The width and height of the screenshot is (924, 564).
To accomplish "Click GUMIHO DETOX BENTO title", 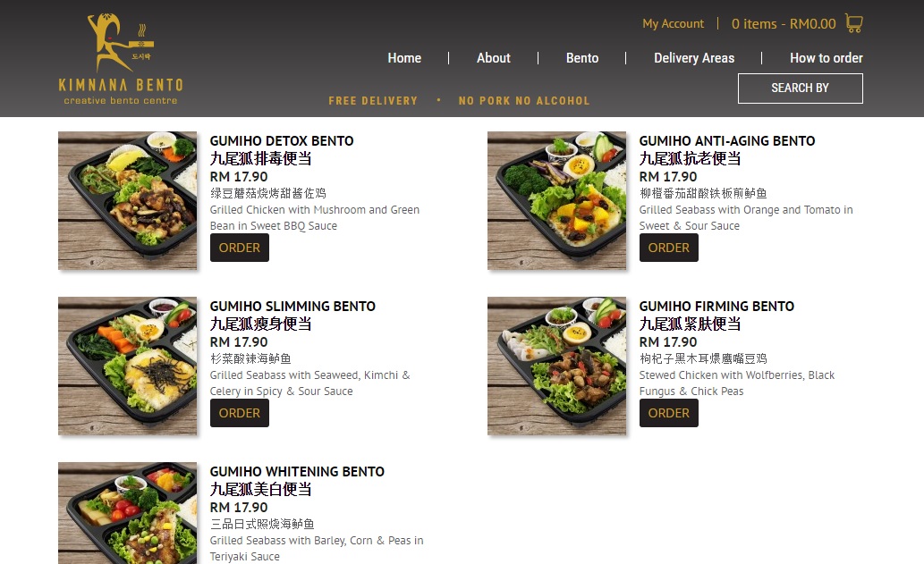I will [282, 140].
